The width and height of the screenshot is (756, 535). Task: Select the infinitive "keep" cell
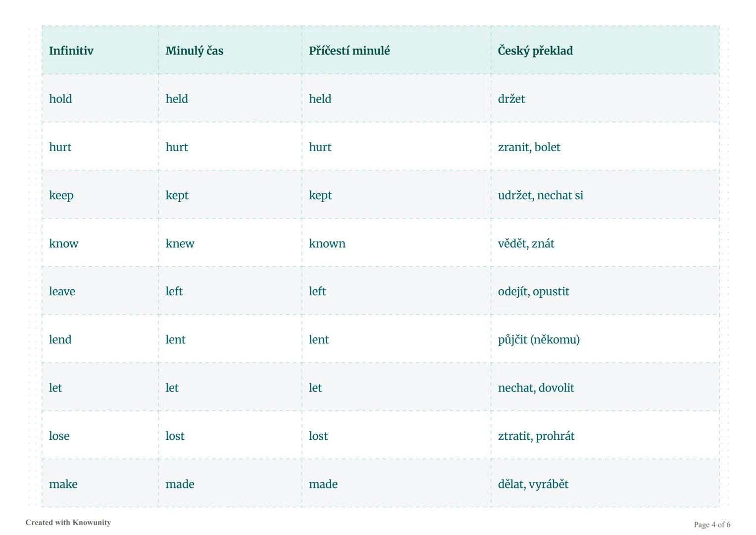click(x=61, y=195)
